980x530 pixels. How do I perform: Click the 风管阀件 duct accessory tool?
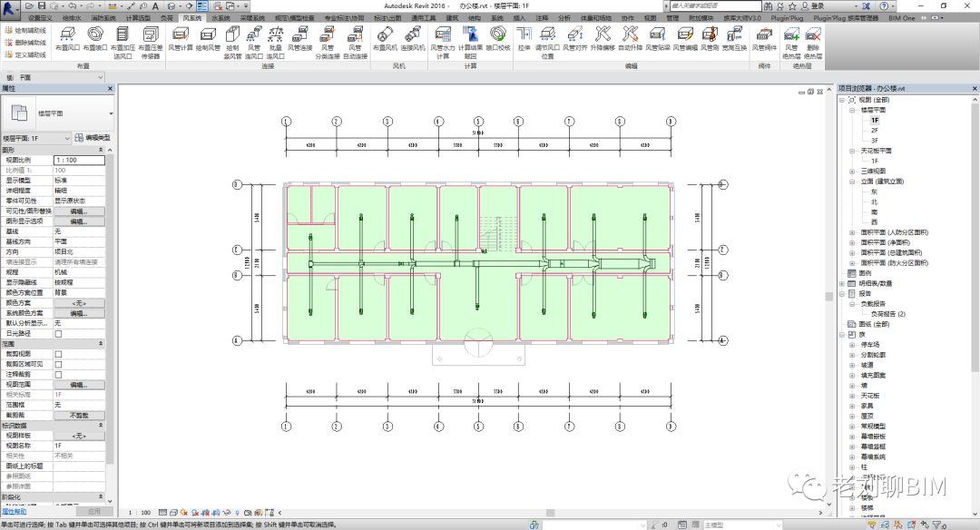tap(764, 39)
